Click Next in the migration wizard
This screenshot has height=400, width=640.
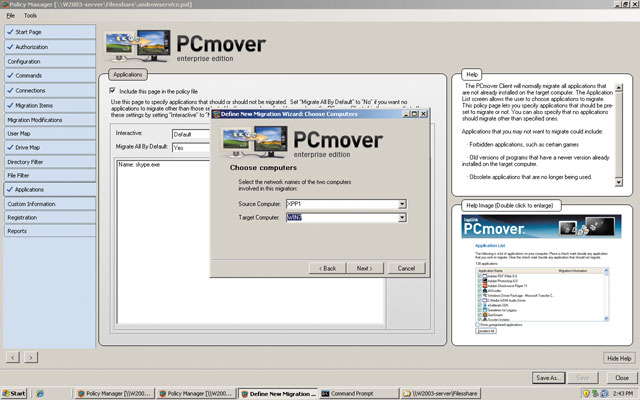click(x=364, y=268)
